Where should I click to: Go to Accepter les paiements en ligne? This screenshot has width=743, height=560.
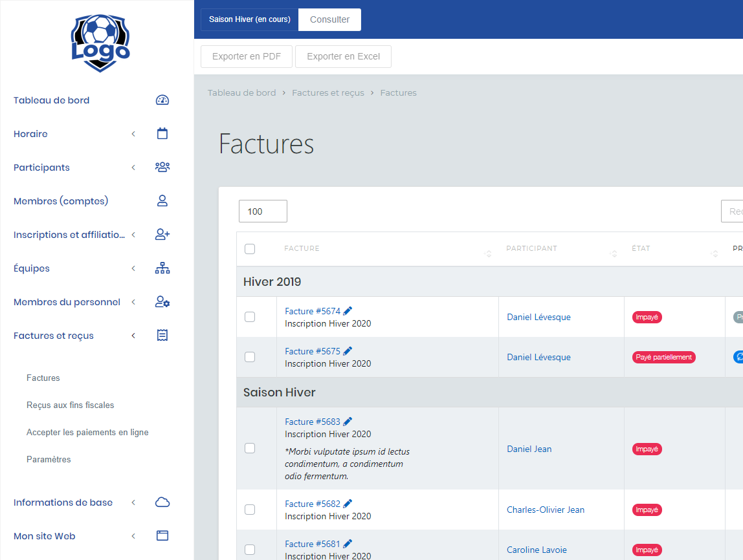pyautogui.click(x=87, y=433)
